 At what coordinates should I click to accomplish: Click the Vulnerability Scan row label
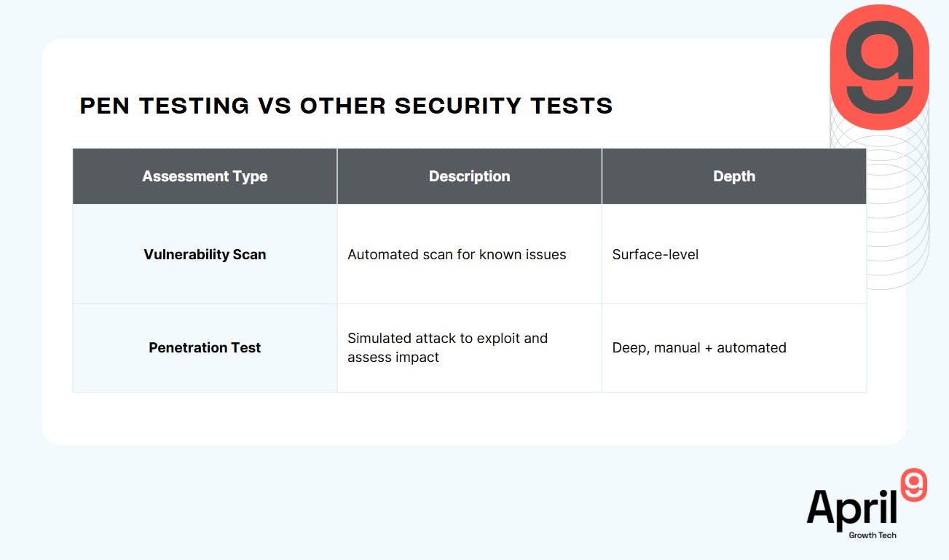point(205,254)
